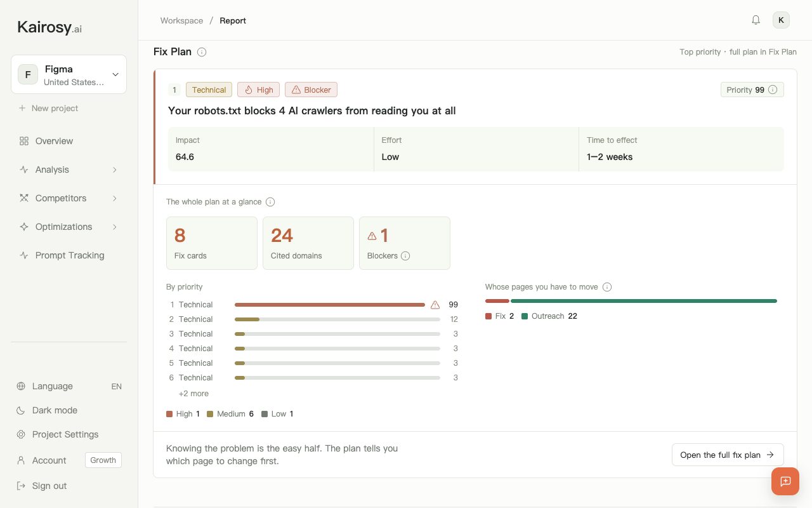
Task: Click info icon next to Blockers label
Action: coord(405,256)
